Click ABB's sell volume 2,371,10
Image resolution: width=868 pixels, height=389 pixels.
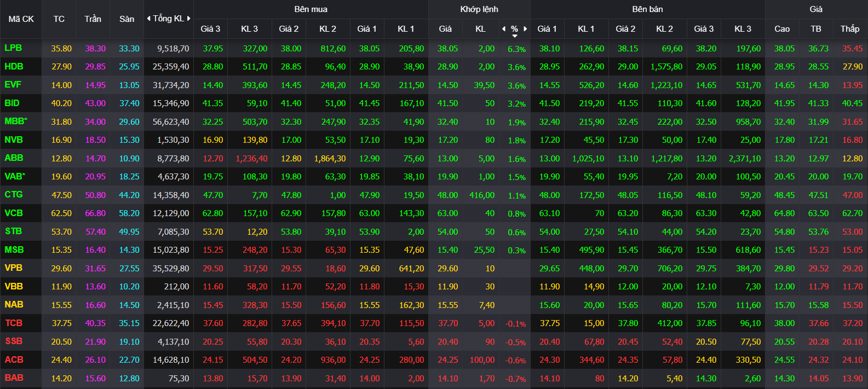click(745, 159)
